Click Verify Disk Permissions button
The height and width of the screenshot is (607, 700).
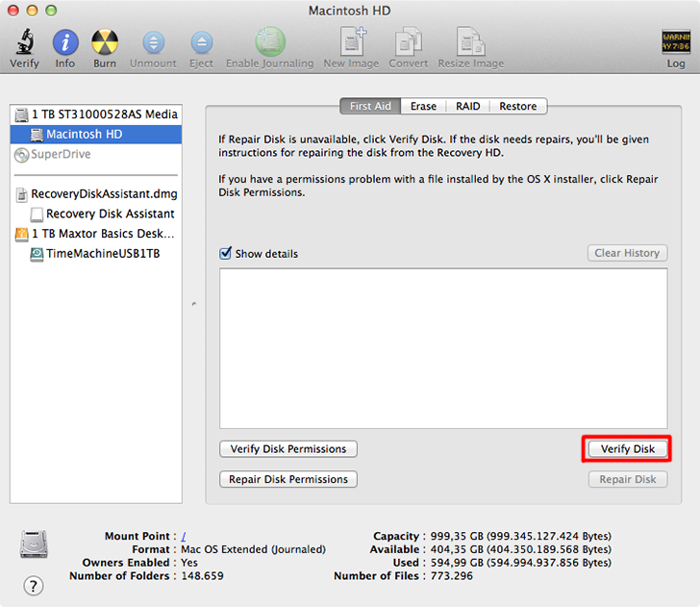coord(287,449)
